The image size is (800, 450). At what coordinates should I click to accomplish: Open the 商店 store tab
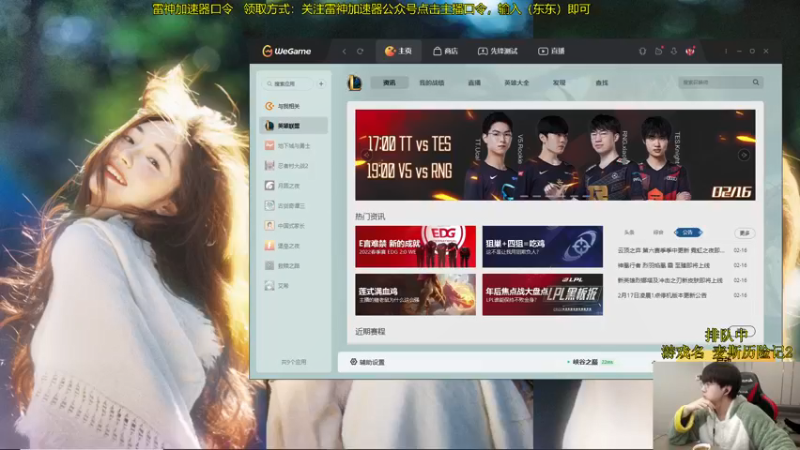pyautogui.click(x=445, y=51)
